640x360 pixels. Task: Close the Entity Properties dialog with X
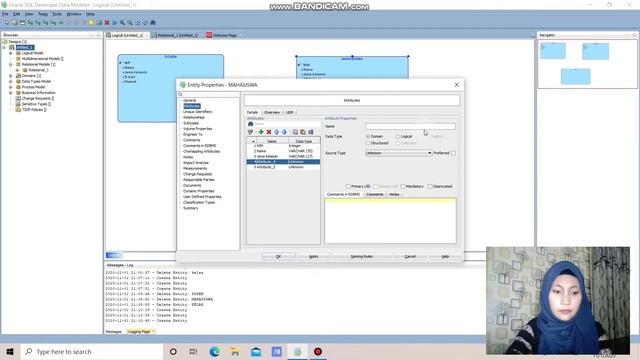[456, 84]
